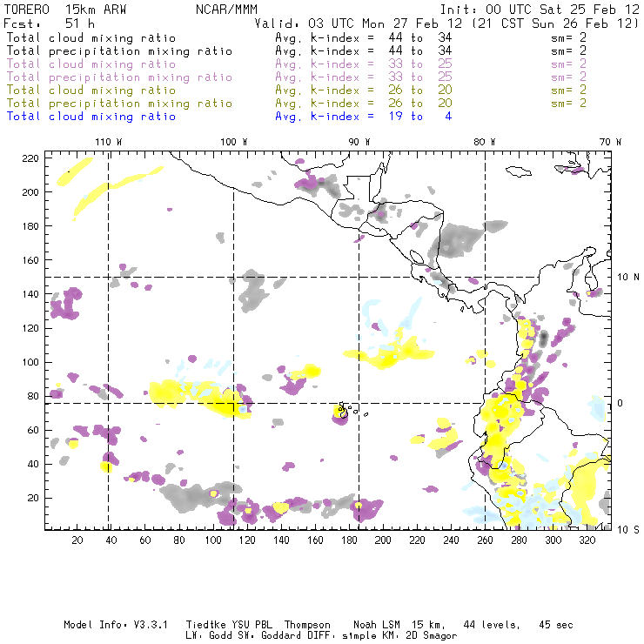Viewport: 644px width, 644px height.
Task: Select black 'Total cloud mixing ratio' legend label
Action: tap(91, 37)
